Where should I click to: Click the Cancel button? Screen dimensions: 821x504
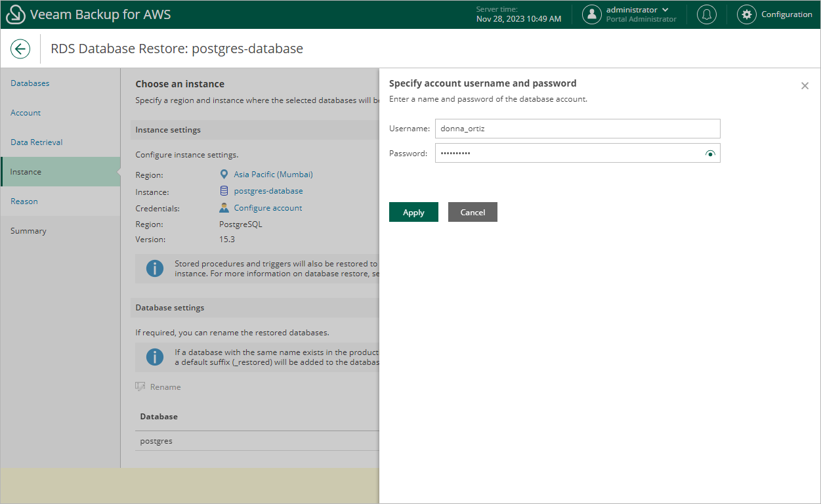click(x=473, y=212)
